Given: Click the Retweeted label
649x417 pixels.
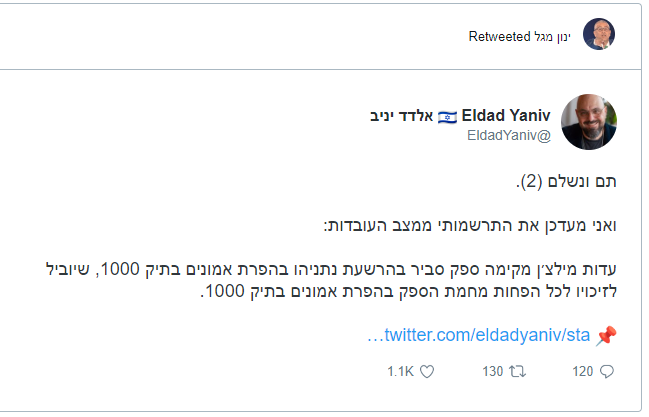Looking at the screenshot, I should click(x=498, y=37).
